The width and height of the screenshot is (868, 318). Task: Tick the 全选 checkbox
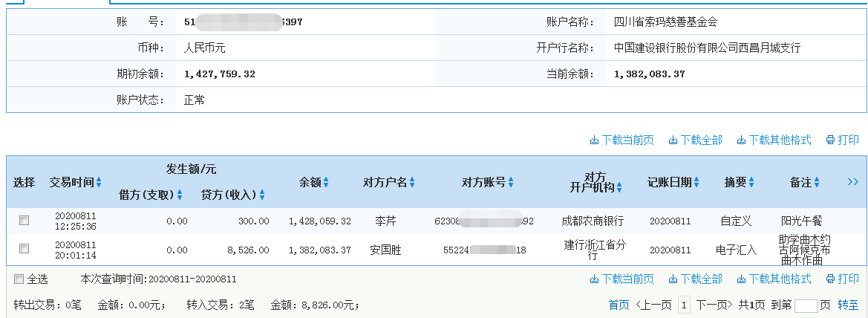(x=19, y=279)
